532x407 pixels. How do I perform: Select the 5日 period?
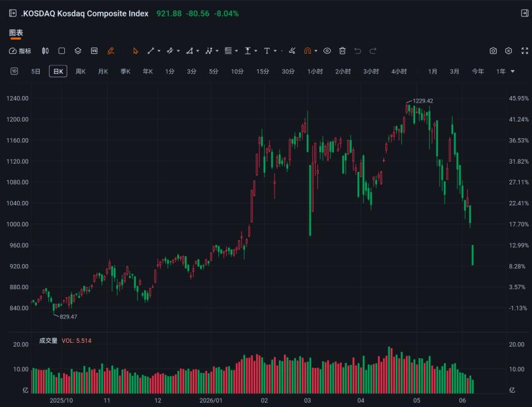(35, 71)
